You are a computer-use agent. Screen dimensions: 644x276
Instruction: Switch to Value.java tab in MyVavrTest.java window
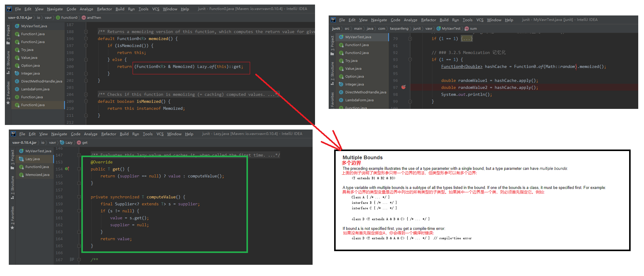click(x=362, y=69)
